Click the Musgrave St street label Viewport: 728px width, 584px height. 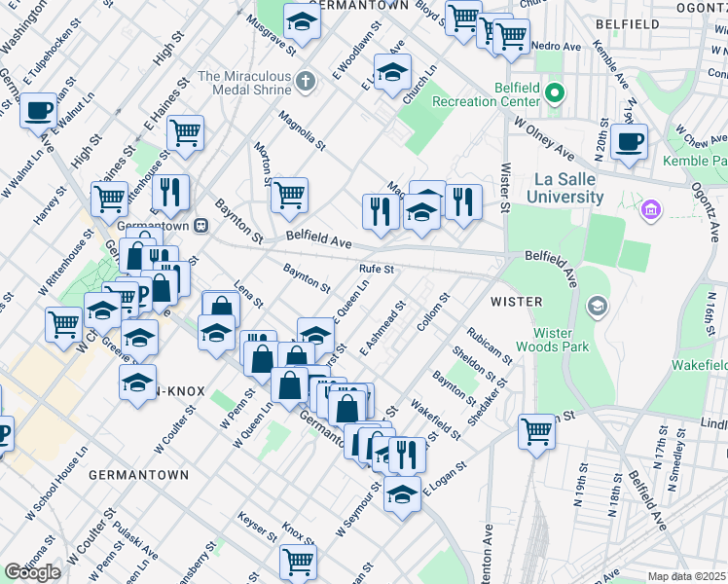tap(272, 35)
